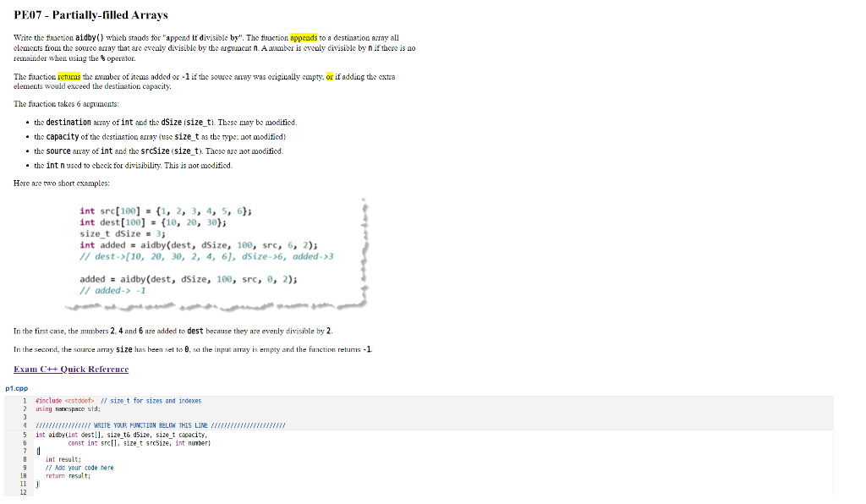Open the Exam C++ Quick Reference link
This screenshot has height=504, width=866.
70,369
